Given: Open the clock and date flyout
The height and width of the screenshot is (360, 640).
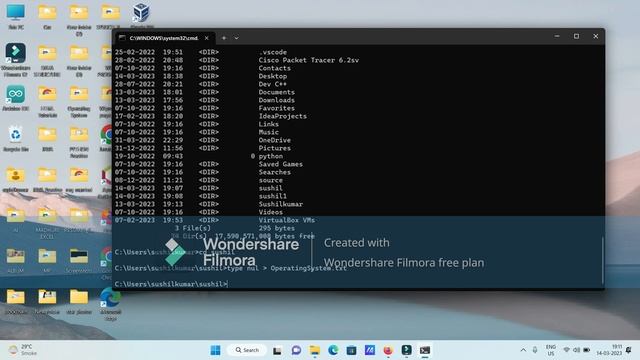Looking at the screenshot, I should 609,350.
